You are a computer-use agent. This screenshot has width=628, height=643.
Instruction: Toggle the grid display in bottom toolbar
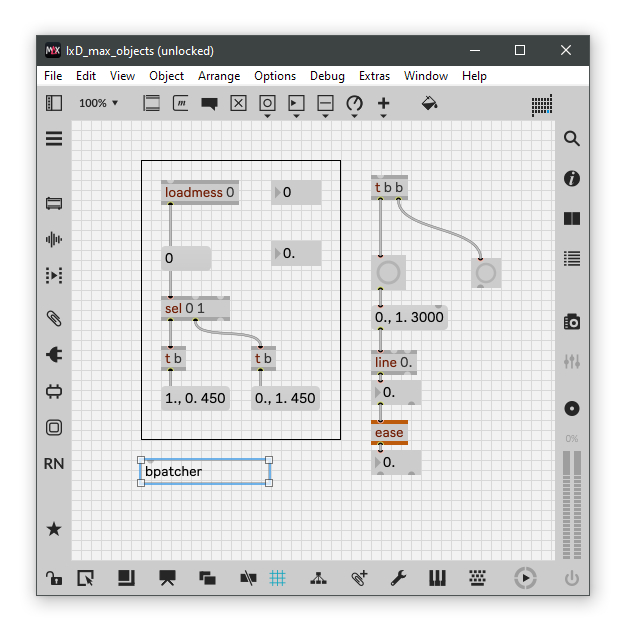(x=278, y=577)
